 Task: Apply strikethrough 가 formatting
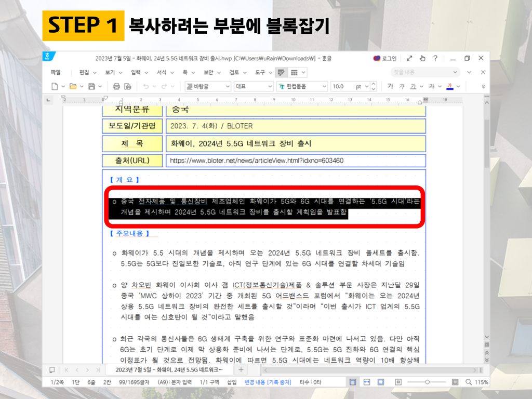(x=431, y=86)
